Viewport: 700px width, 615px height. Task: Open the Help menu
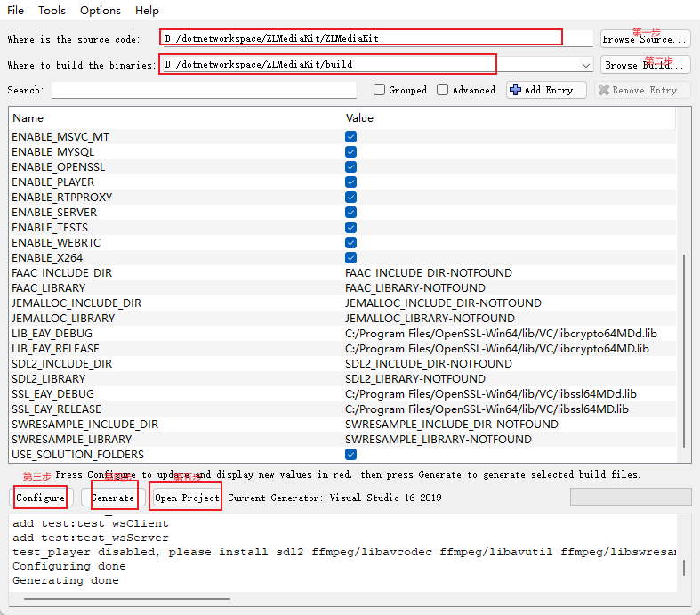point(147,11)
